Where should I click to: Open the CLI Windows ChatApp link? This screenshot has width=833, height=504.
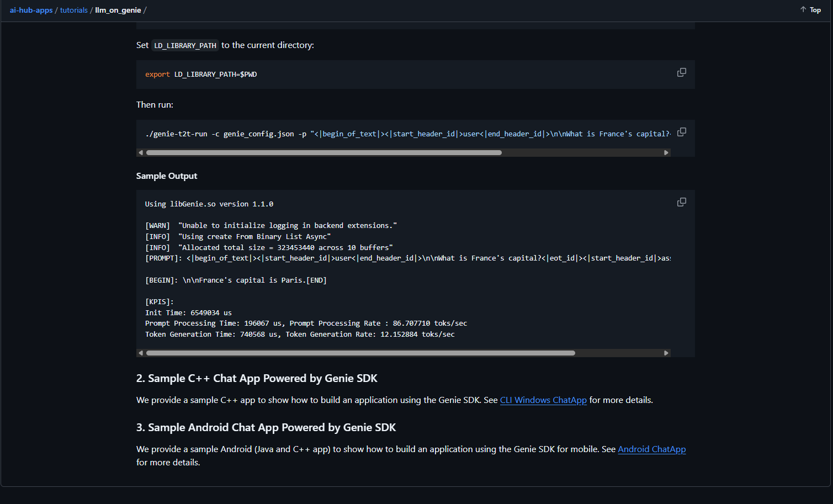pyautogui.click(x=543, y=400)
